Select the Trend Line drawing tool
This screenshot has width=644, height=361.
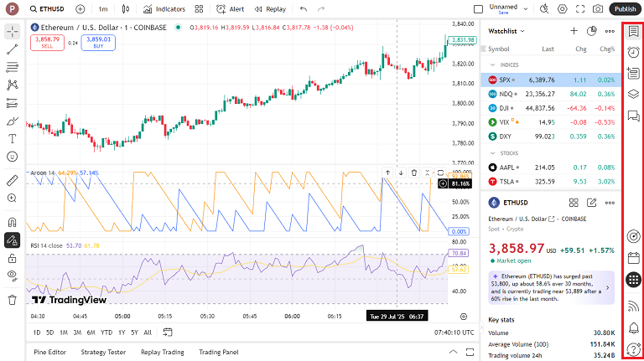coord(13,49)
